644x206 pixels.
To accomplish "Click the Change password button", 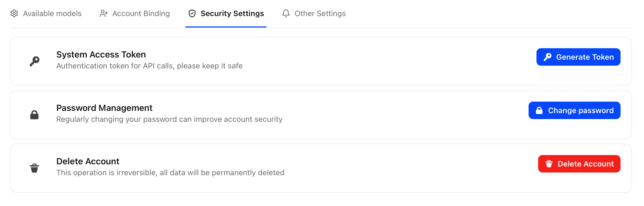I will pyautogui.click(x=574, y=110).
